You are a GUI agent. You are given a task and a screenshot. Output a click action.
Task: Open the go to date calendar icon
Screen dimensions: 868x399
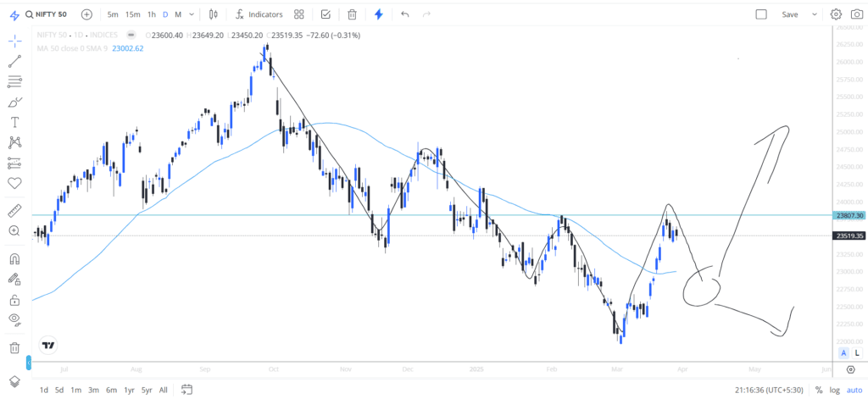tap(186, 390)
